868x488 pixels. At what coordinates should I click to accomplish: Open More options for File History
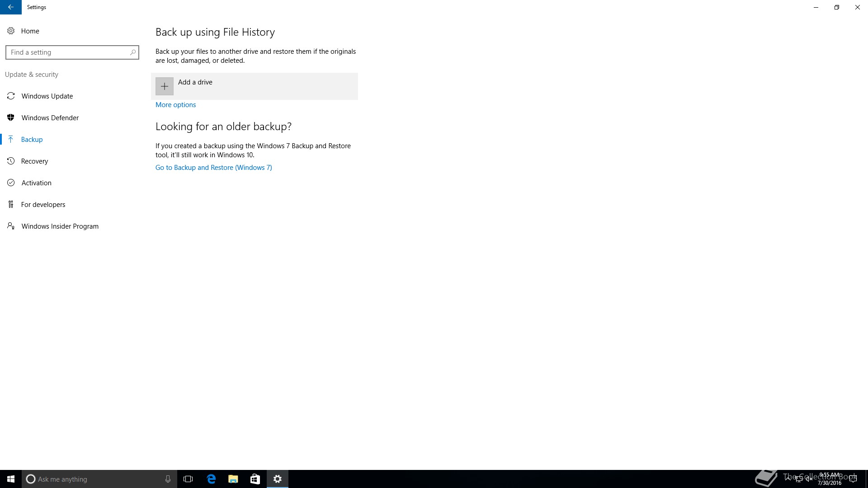(x=175, y=105)
